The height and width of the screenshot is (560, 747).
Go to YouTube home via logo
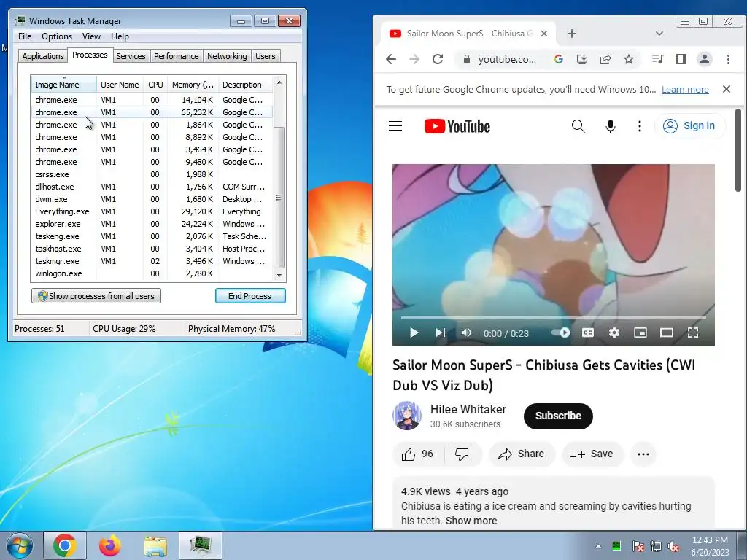[457, 126]
